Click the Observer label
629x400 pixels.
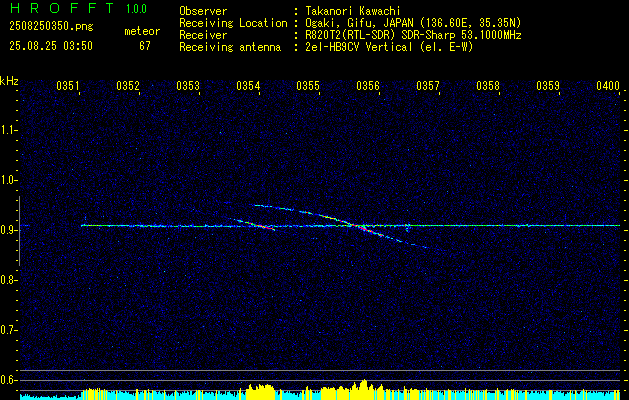203,11
